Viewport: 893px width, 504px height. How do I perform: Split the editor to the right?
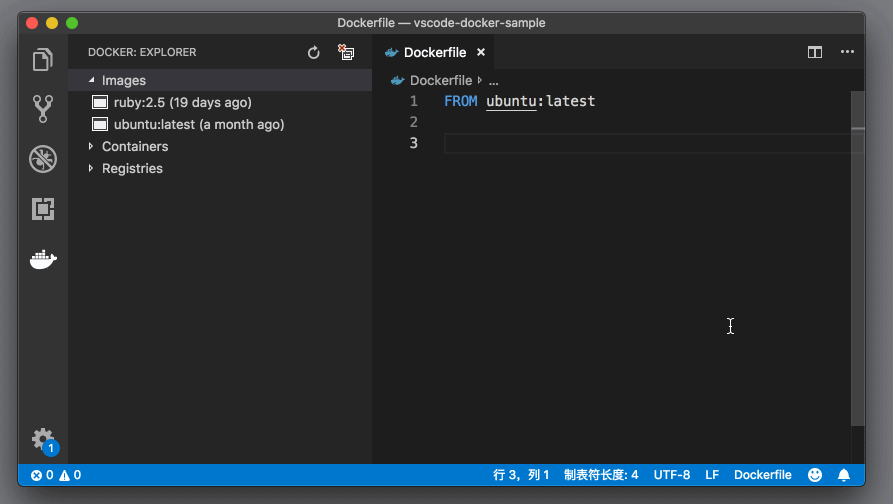click(815, 52)
